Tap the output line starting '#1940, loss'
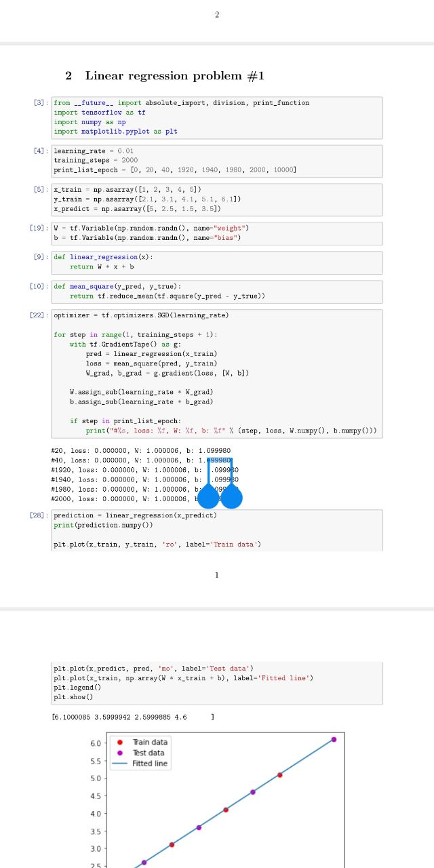Screen dimensions: 434x868 pyautogui.click(x=144, y=479)
